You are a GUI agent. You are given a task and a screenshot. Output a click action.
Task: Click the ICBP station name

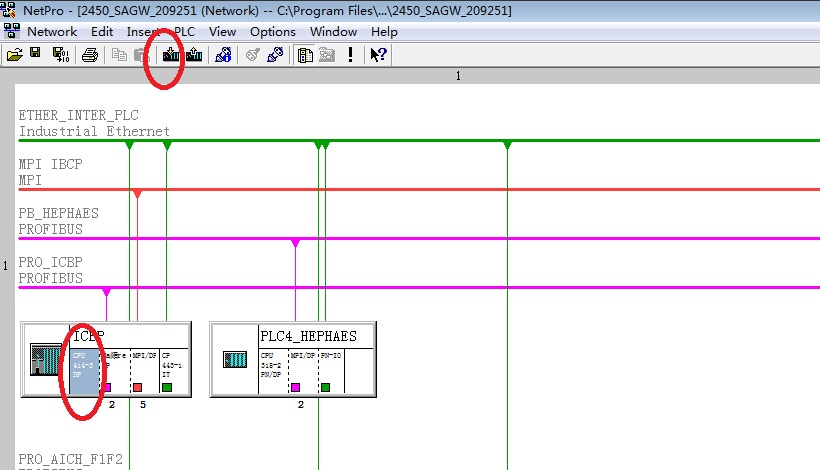pyautogui.click(x=89, y=336)
